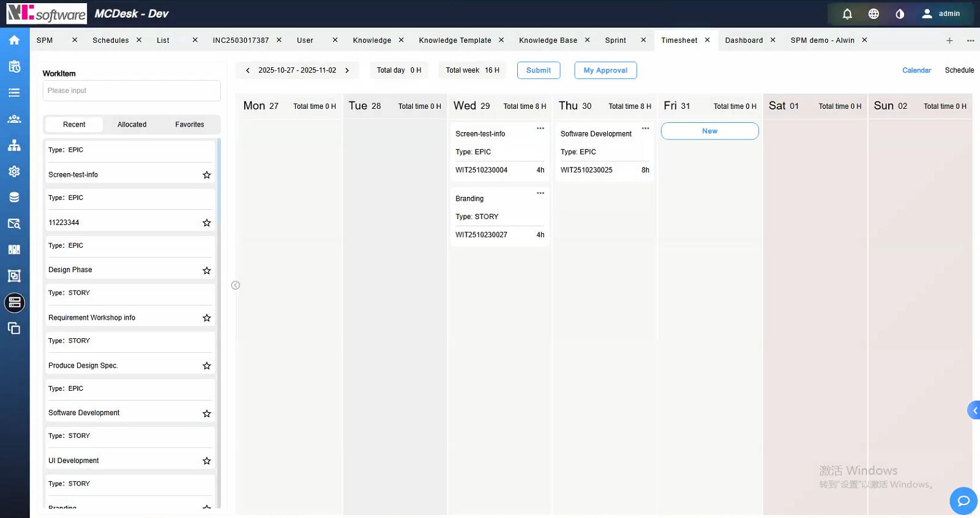Open the notifications bell
Screen dimensions: 980x518
coord(847,13)
